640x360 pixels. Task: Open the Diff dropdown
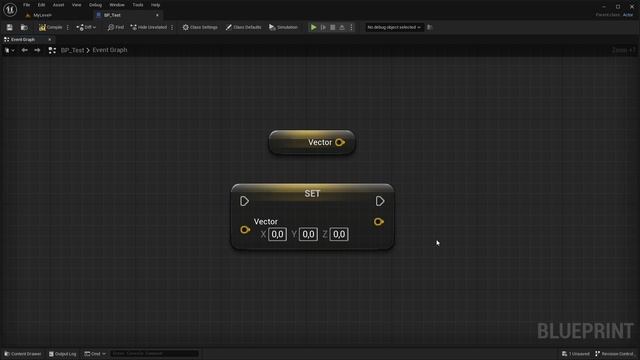86,27
